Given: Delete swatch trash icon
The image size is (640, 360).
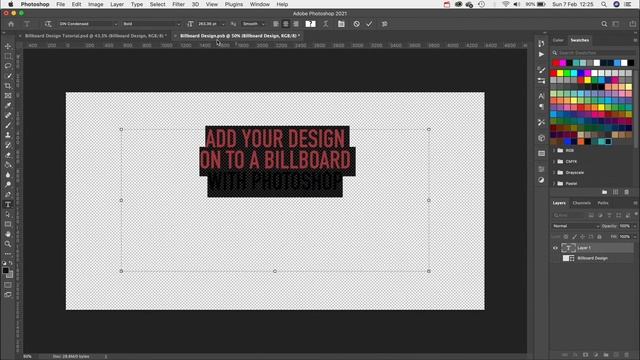Looking at the screenshot, I should tap(627, 192).
